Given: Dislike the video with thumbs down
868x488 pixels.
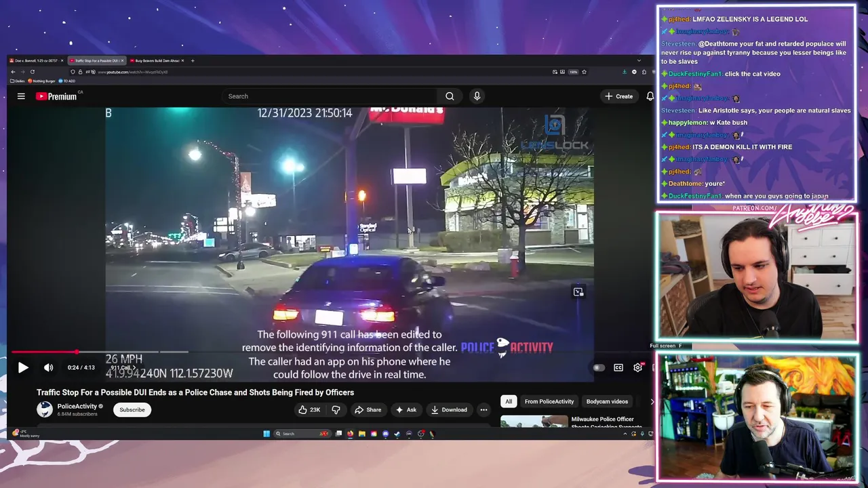Looking at the screenshot, I should point(336,409).
